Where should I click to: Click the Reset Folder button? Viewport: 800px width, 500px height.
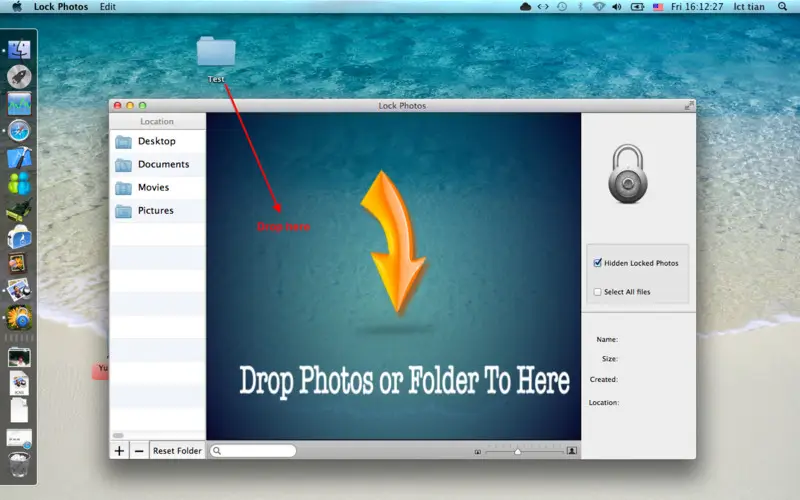(177, 451)
